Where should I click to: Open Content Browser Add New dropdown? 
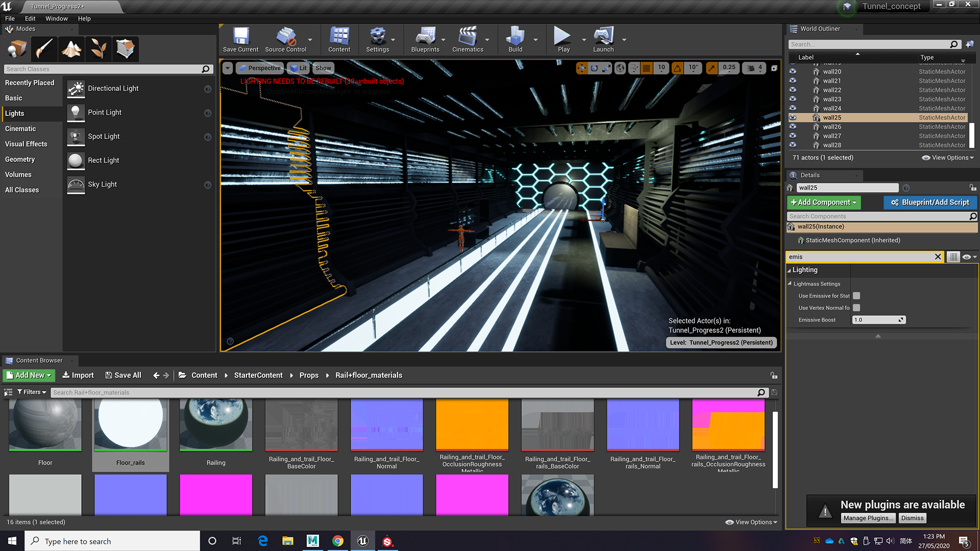pos(29,375)
